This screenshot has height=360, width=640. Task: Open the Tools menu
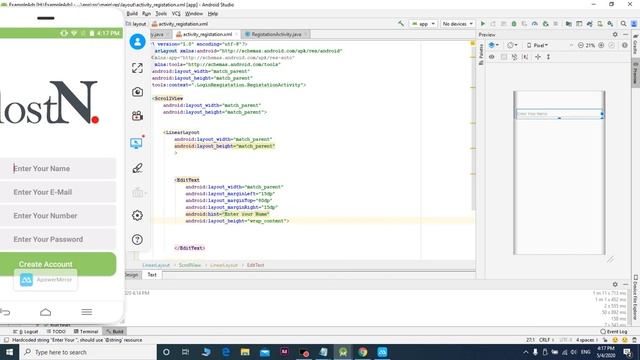161,13
